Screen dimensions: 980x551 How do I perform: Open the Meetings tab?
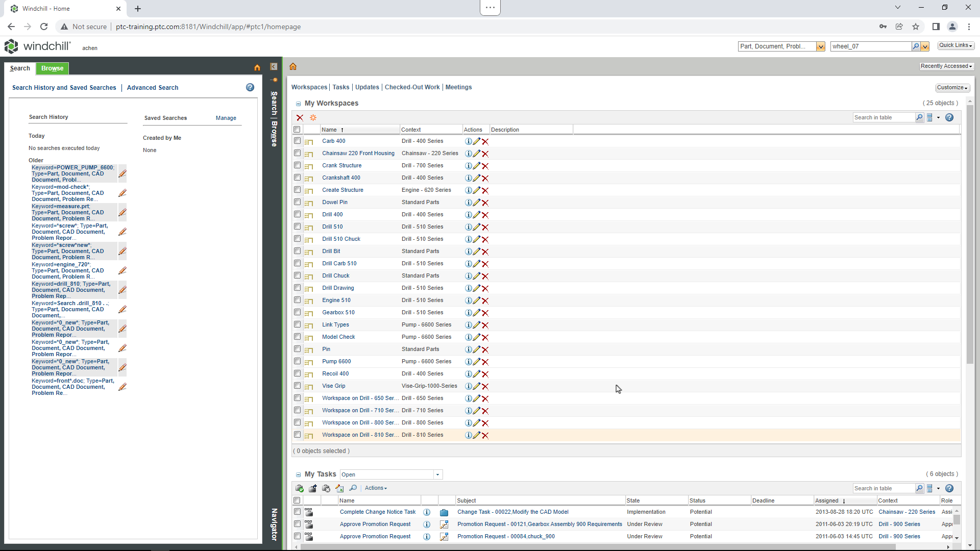pyautogui.click(x=458, y=87)
